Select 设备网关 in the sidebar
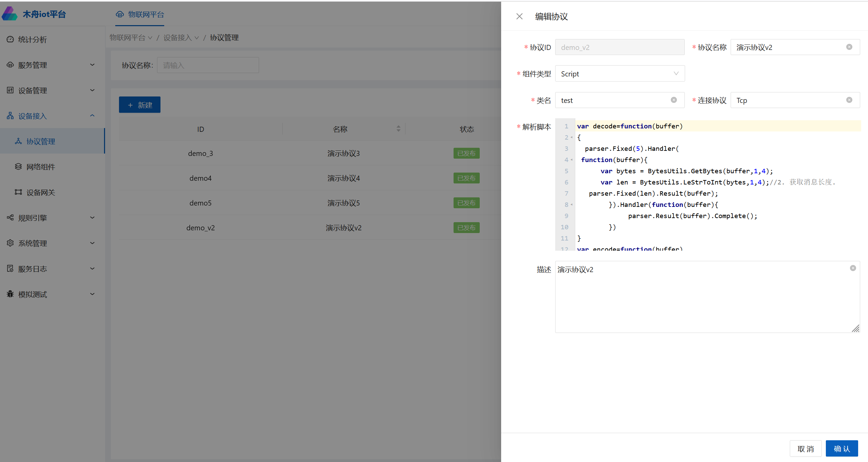 pyautogui.click(x=52, y=192)
